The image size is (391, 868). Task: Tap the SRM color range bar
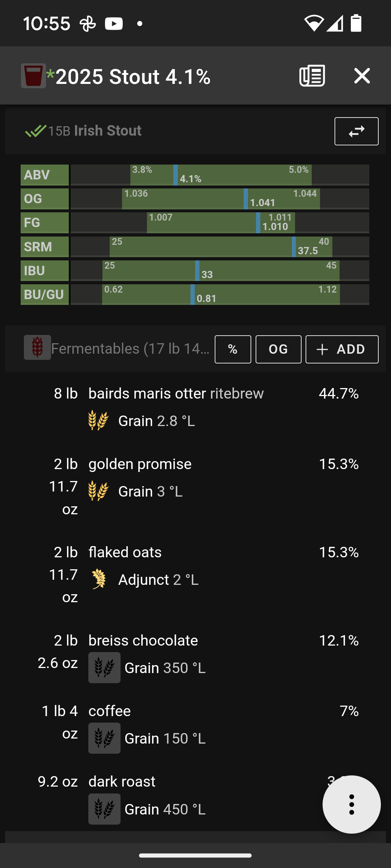[220, 247]
